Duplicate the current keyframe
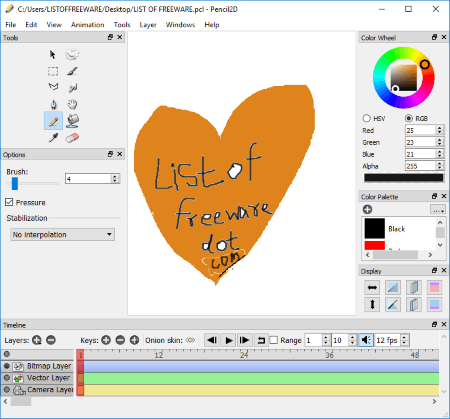This screenshot has width=450, height=419. [x=134, y=340]
